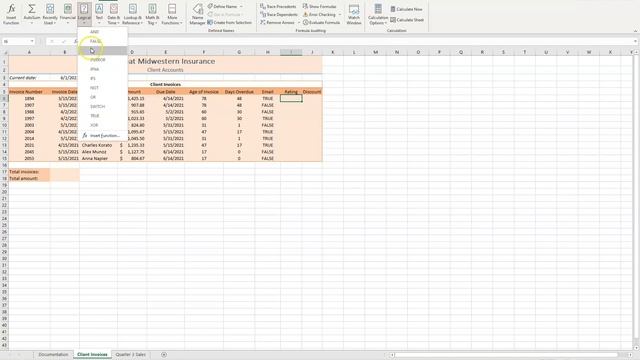Open the Text functions library
The width and height of the screenshot is (640, 360).
99,14
